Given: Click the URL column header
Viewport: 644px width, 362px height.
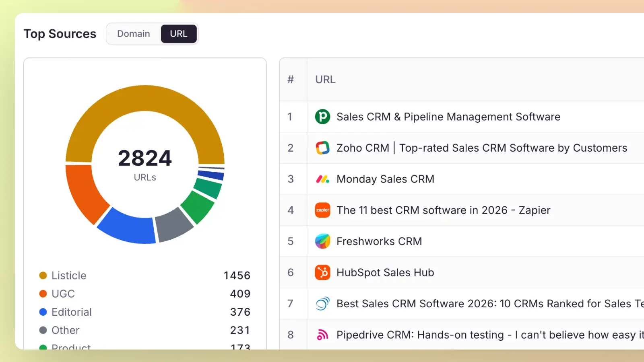Looking at the screenshot, I should pyautogui.click(x=325, y=80).
